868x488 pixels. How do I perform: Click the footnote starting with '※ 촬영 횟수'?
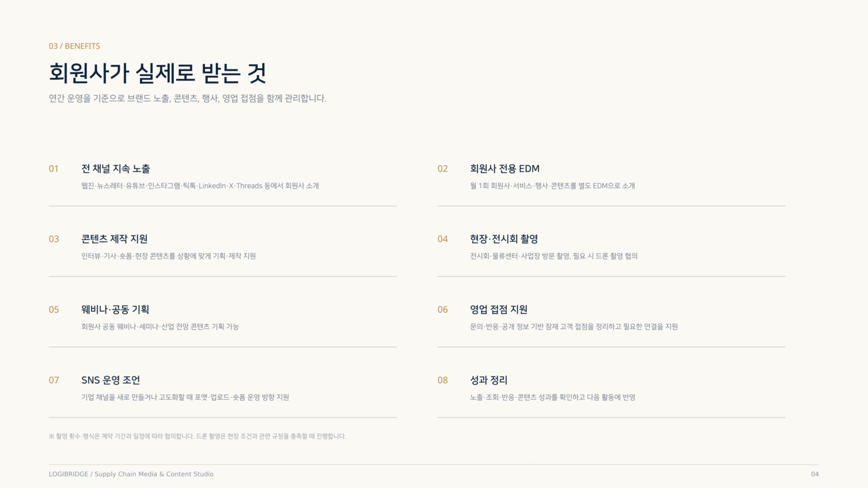[197, 436]
